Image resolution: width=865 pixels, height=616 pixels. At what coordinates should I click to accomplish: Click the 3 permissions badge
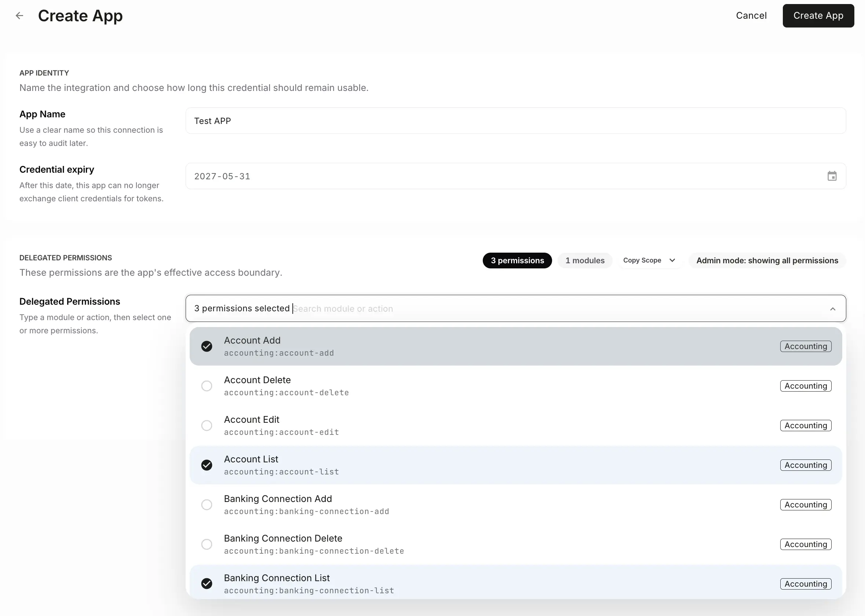point(517,260)
